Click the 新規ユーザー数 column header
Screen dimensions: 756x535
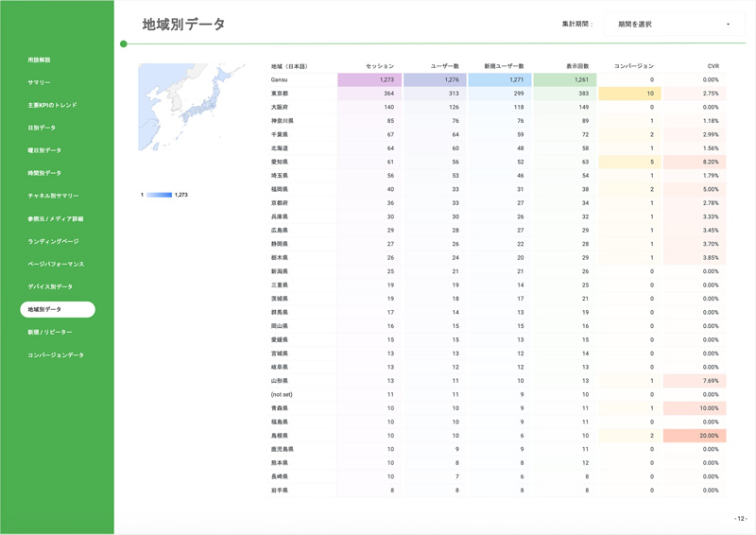pos(504,66)
